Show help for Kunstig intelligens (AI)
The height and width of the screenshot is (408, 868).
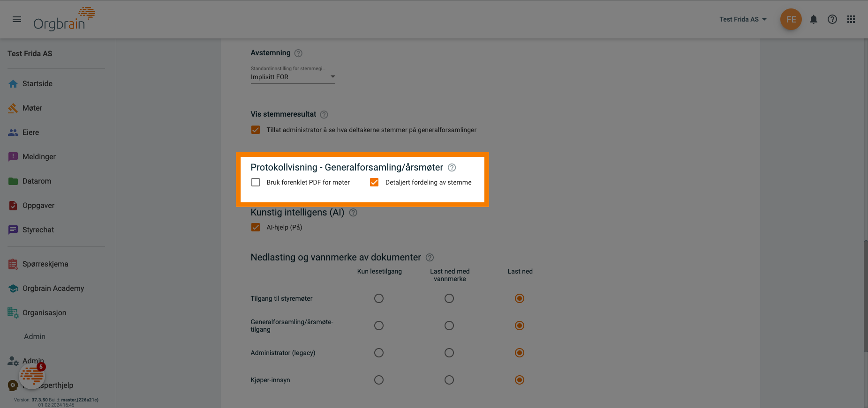tap(354, 212)
